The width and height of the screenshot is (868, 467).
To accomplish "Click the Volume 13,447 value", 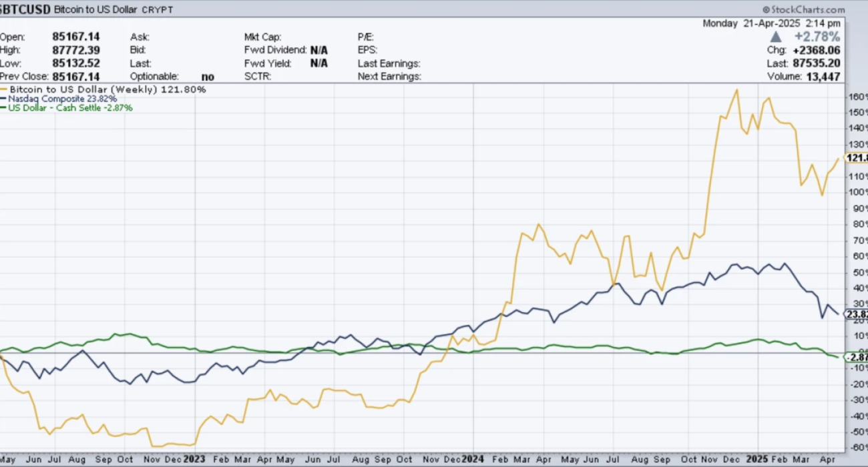I will click(822, 77).
